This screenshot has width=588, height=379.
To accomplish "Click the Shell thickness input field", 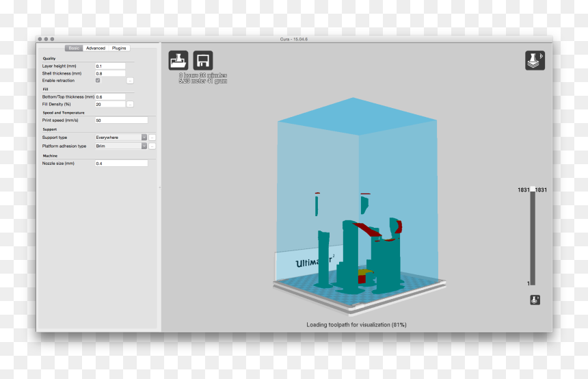I will pos(110,74).
